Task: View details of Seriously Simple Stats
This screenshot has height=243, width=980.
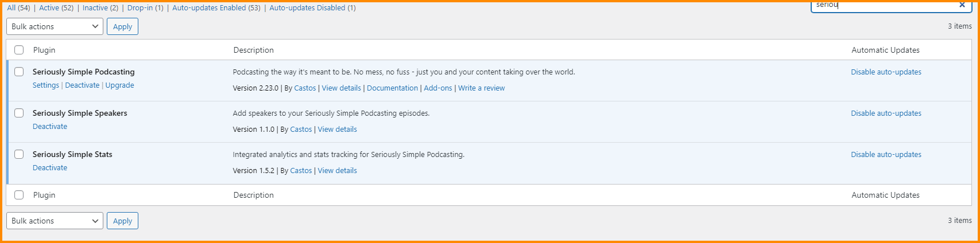Action: (x=337, y=170)
